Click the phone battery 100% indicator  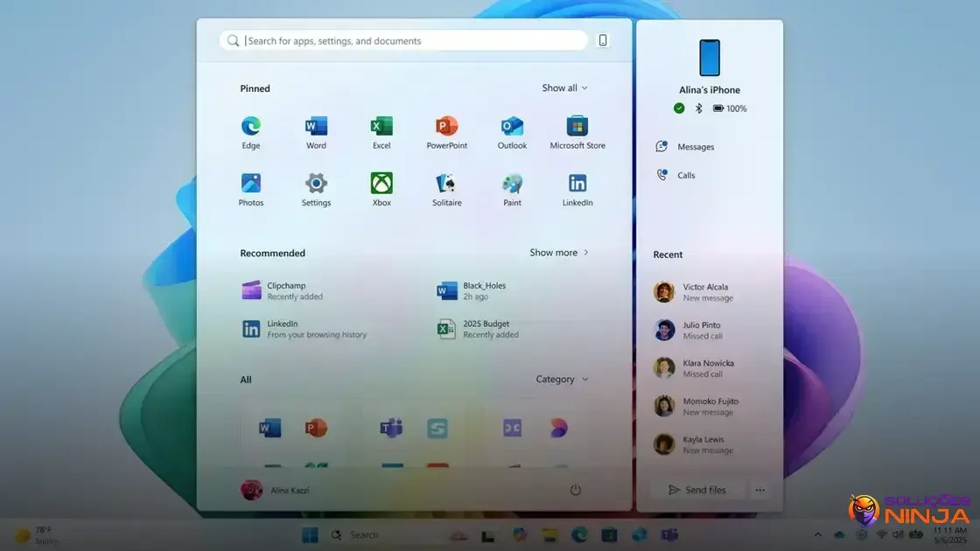click(x=730, y=108)
